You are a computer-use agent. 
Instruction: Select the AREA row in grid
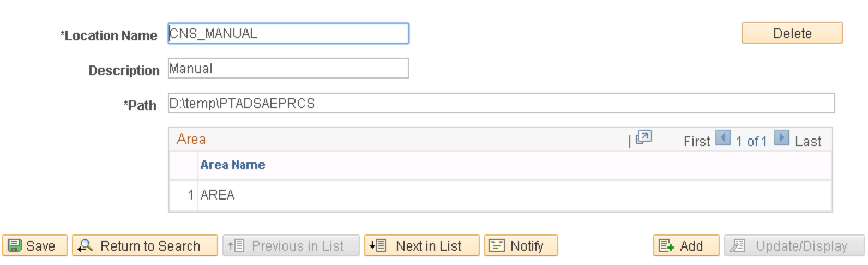pyautogui.click(x=501, y=195)
